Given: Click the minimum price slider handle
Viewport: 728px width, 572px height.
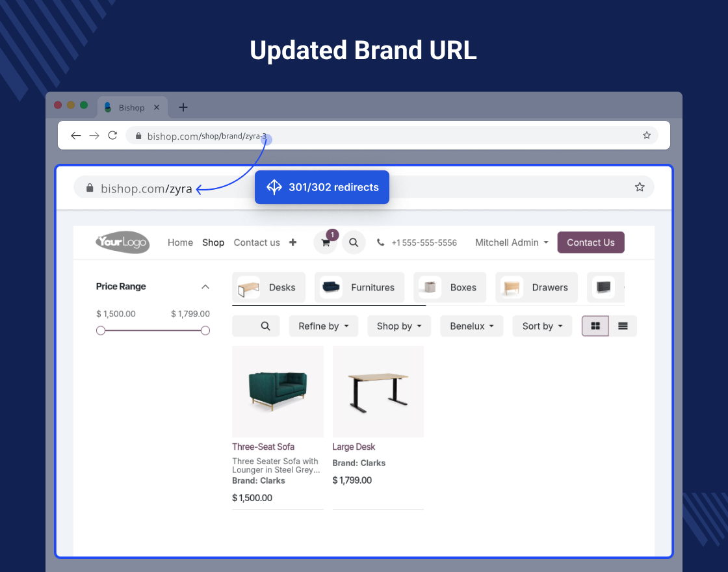Looking at the screenshot, I should (101, 331).
